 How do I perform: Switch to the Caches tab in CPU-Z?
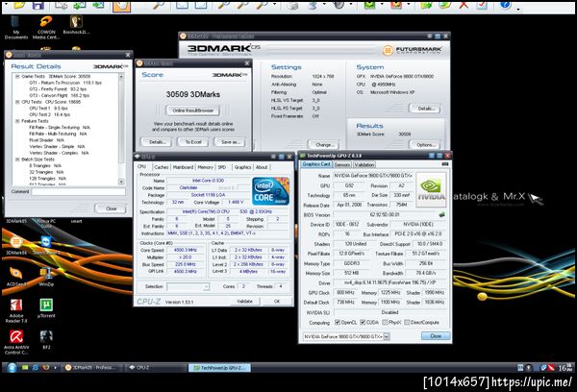click(161, 167)
